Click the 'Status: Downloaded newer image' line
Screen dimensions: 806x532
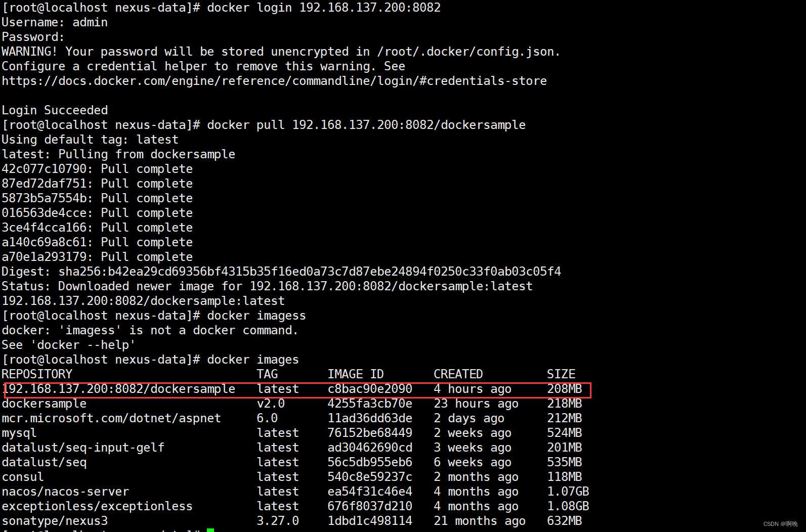click(x=267, y=286)
